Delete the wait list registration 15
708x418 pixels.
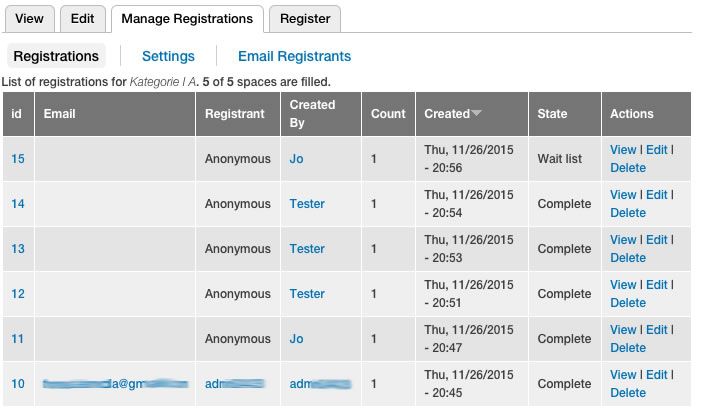(628, 168)
